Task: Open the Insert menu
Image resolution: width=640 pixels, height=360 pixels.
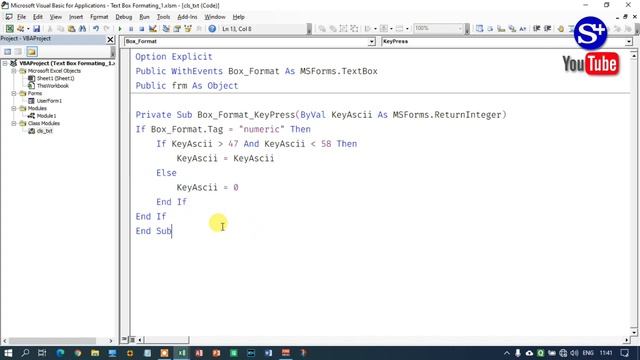Action: pos(76,17)
